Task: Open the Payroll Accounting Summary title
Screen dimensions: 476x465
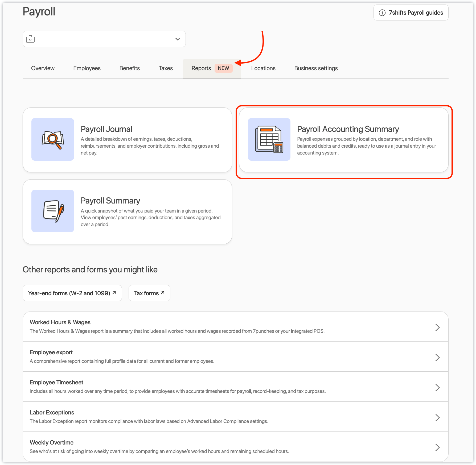Action: [x=348, y=129]
